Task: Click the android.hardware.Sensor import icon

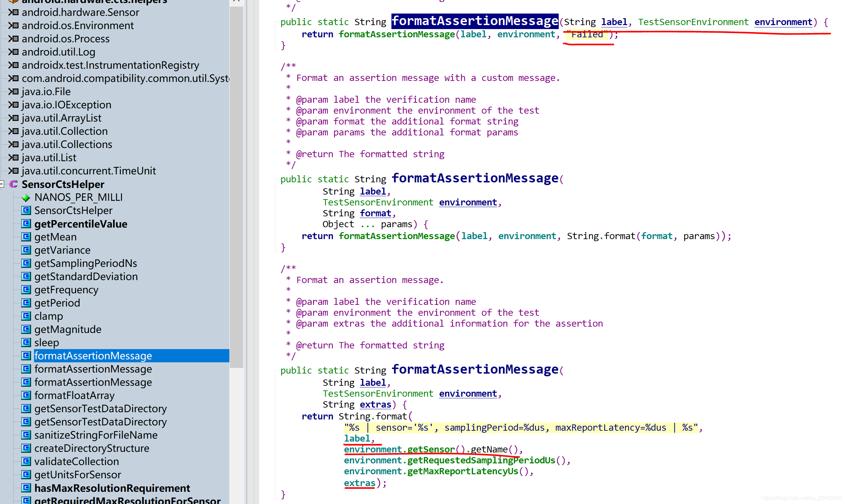Action: [x=14, y=12]
